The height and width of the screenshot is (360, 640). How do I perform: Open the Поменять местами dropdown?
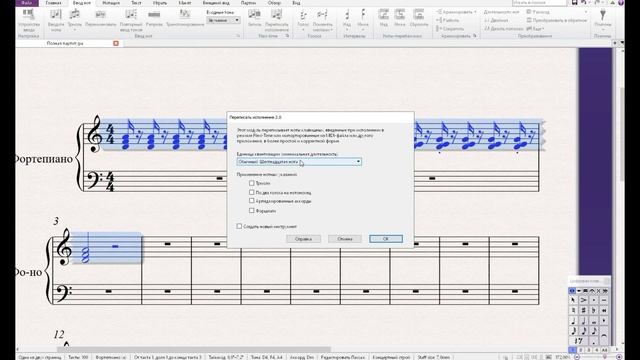(x=322, y=20)
